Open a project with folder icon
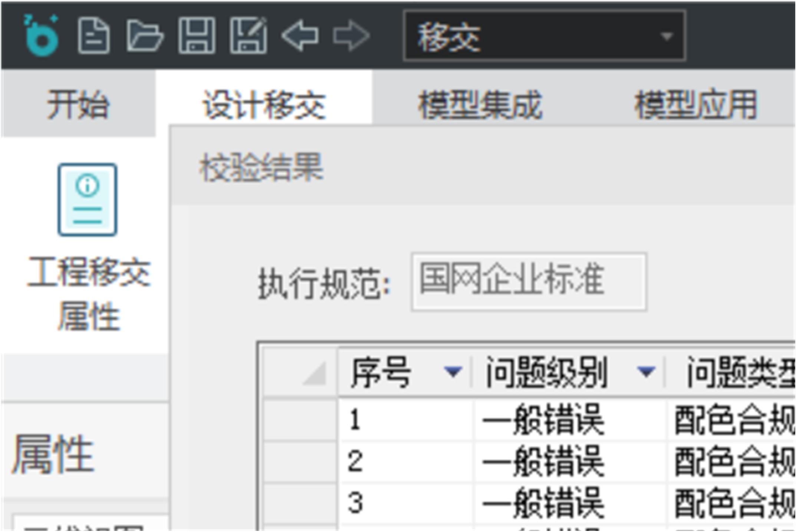Screen dimensions: 796x532 [144, 36]
